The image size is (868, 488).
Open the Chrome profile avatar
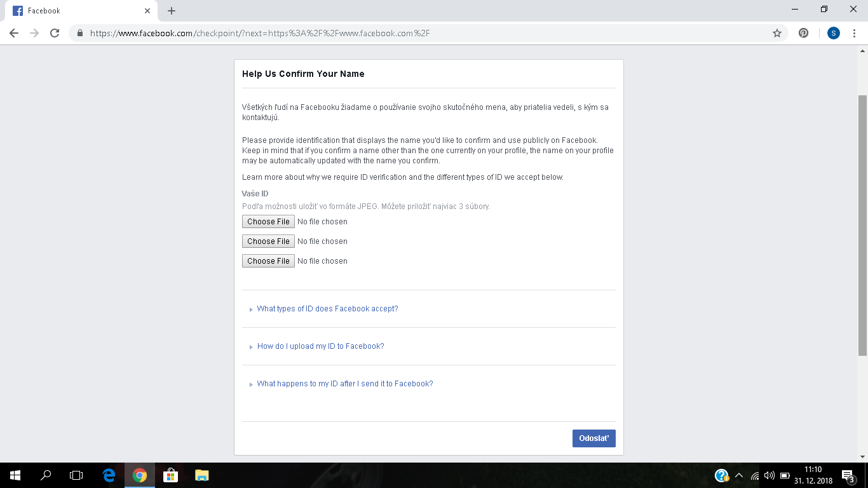coord(834,33)
